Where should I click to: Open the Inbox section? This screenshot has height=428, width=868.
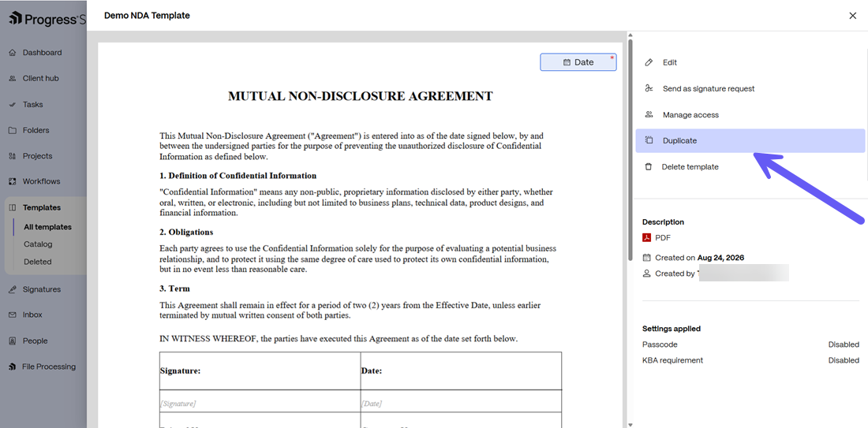32,314
